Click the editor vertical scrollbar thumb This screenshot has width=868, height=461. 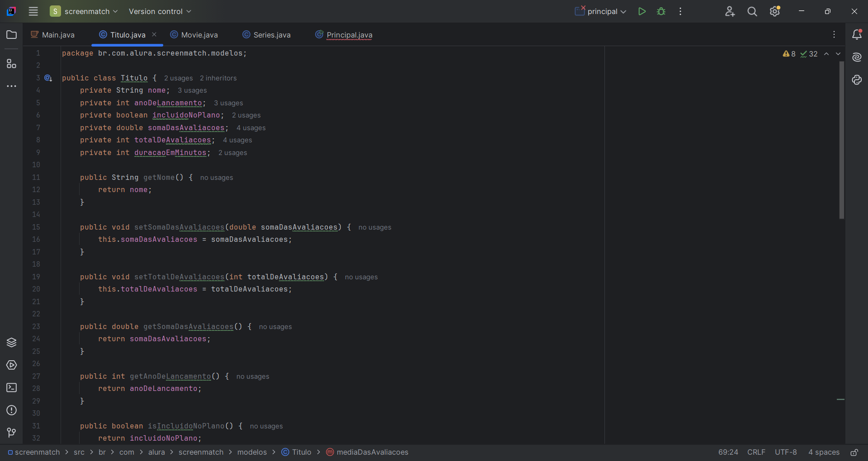click(841, 140)
